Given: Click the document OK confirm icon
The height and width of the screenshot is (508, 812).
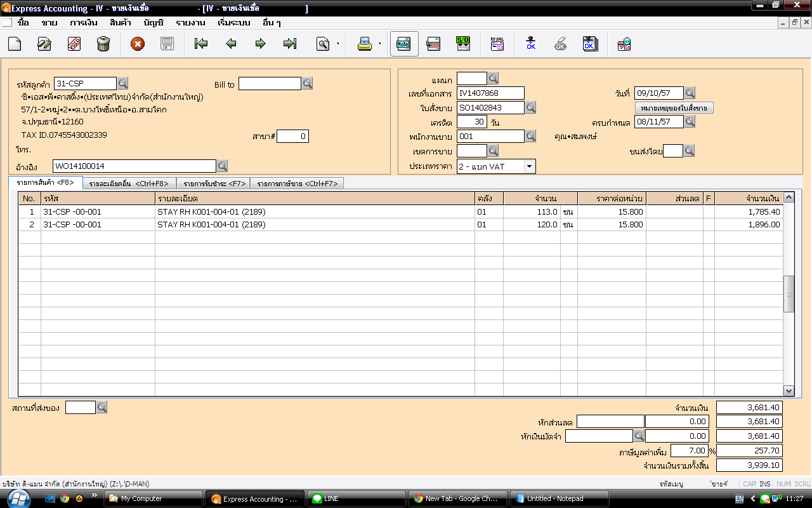Looking at the screenshot, I should (x=590, y=44).
